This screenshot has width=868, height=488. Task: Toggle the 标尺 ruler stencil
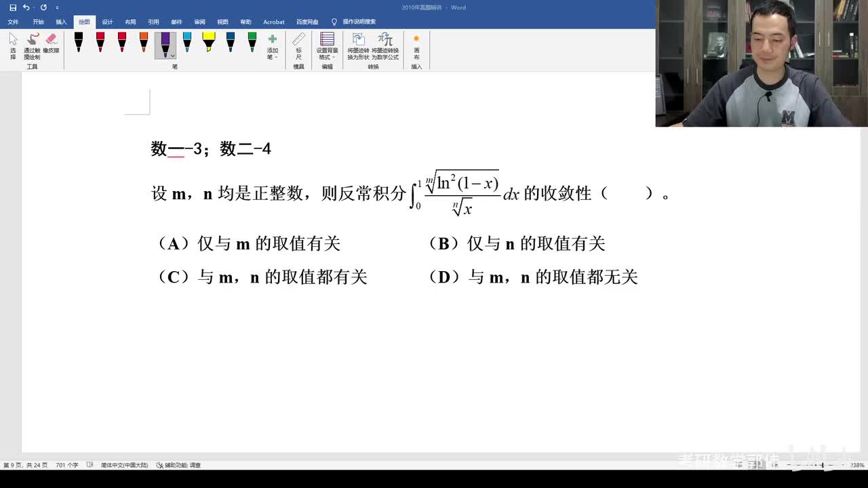point(298,46)
